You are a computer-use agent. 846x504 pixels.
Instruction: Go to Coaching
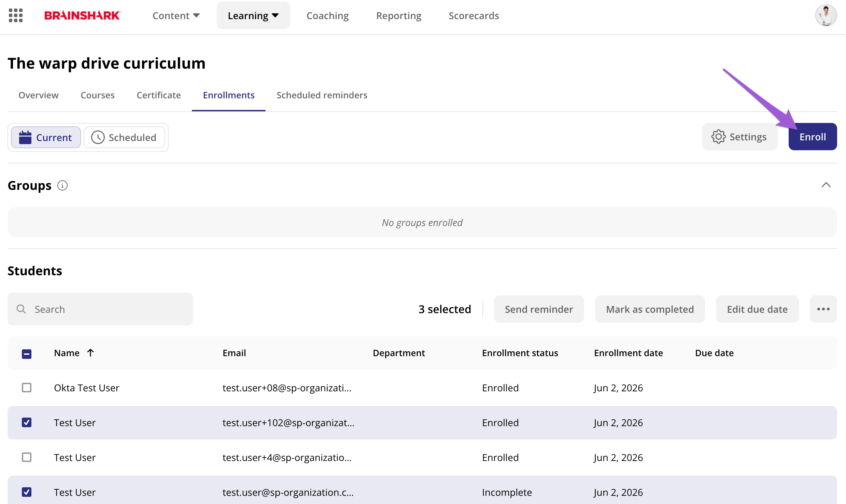pos(327,15)
